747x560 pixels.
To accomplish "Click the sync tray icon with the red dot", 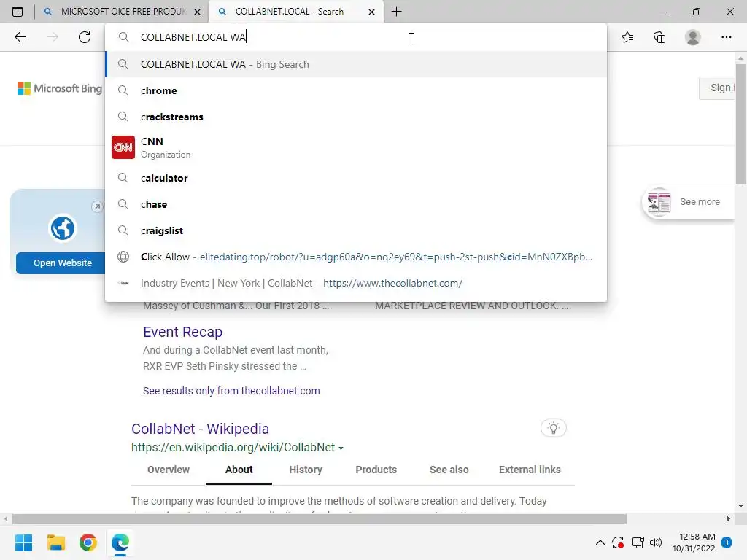I will 618,542.
